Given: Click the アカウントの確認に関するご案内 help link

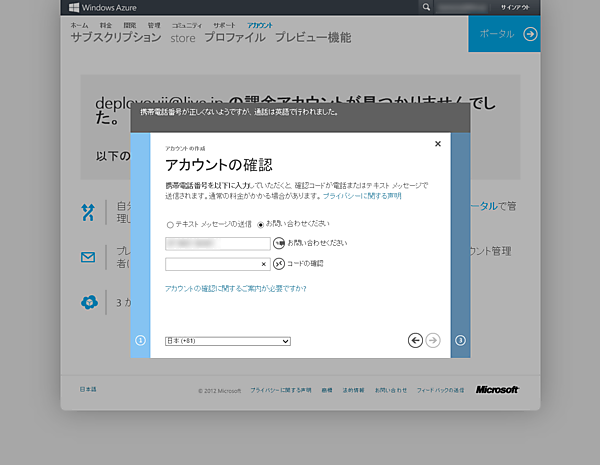Looking at the screenshot, I should [x=235, y=288].
